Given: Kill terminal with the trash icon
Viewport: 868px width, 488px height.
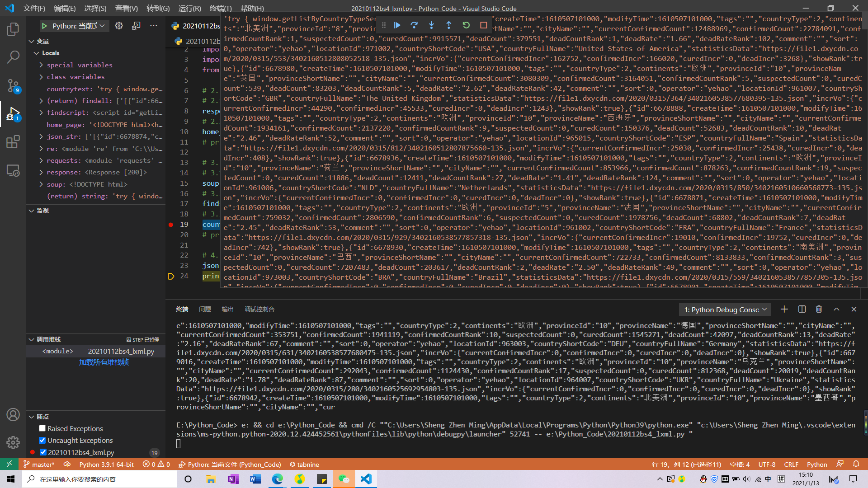Looking at the screenshot, I should point(819,309).
